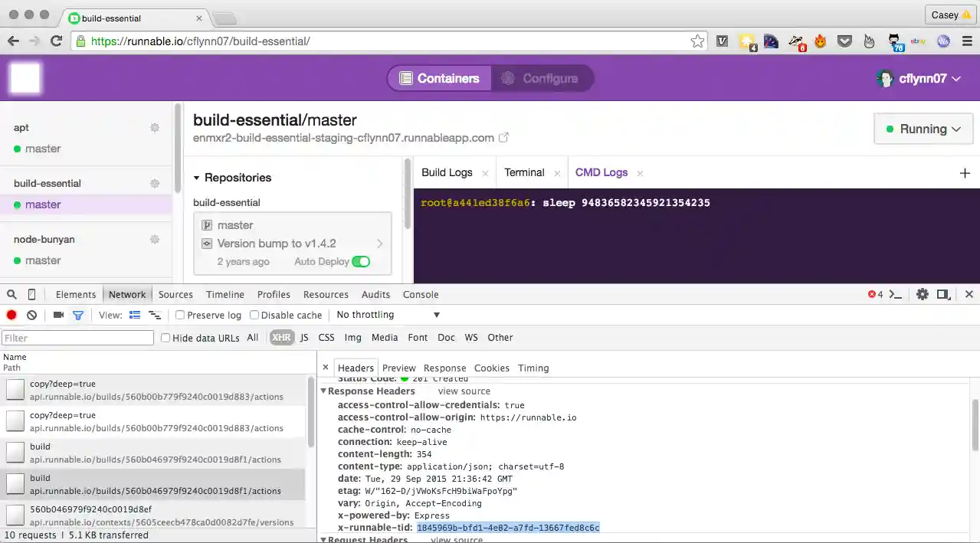This screenshot has height=543, width=980.
Task: Switch to the Terminal tab
Action: tap(524, 172)
